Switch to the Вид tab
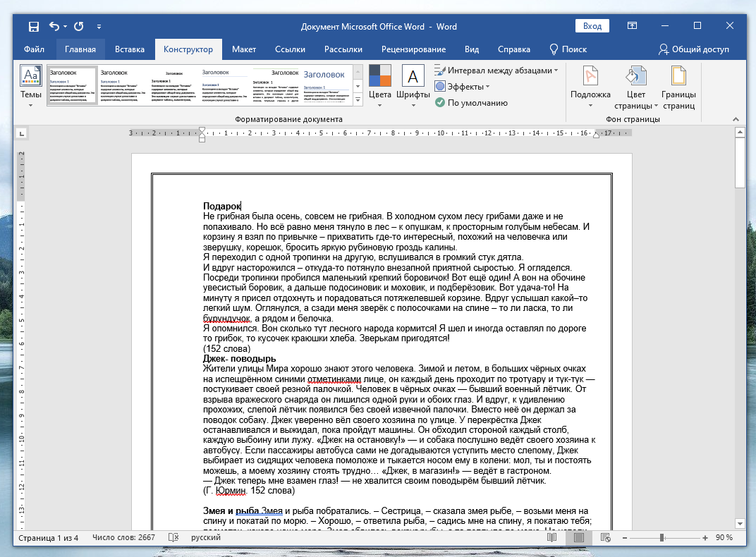Screen dimensions: 756x557 tap(472, 49)
